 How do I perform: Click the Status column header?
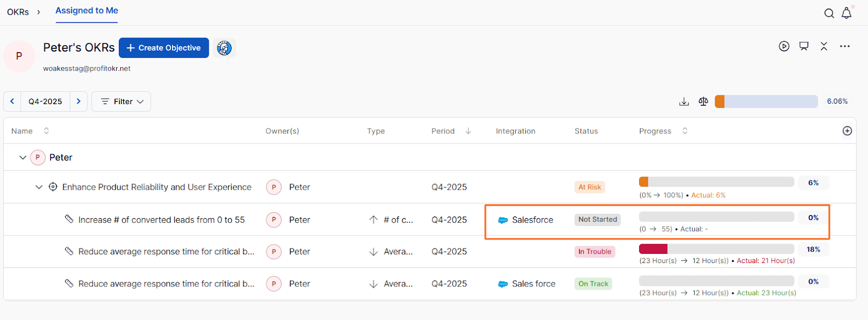(586, 131)
